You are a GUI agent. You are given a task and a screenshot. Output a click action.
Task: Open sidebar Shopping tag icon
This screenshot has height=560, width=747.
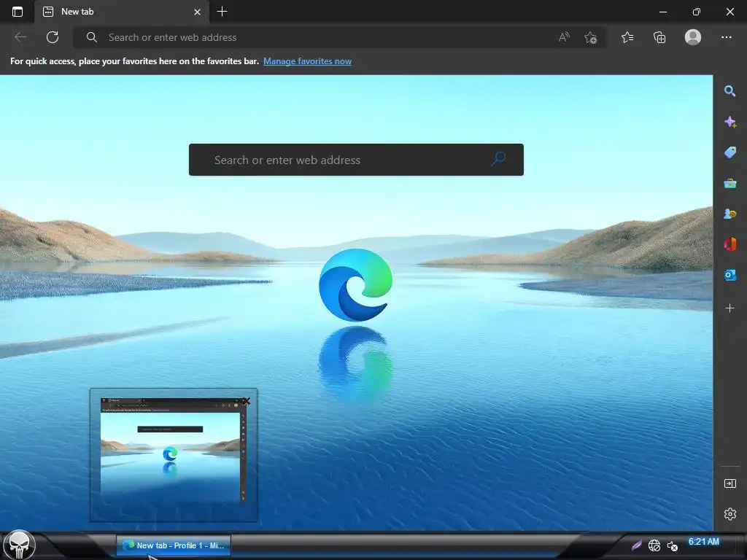click(x=729, y=152)
